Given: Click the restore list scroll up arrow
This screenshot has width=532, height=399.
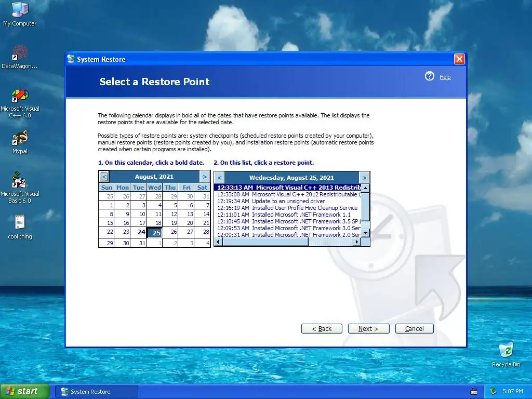Looking at the screenshot, I should tap(365, 188).
